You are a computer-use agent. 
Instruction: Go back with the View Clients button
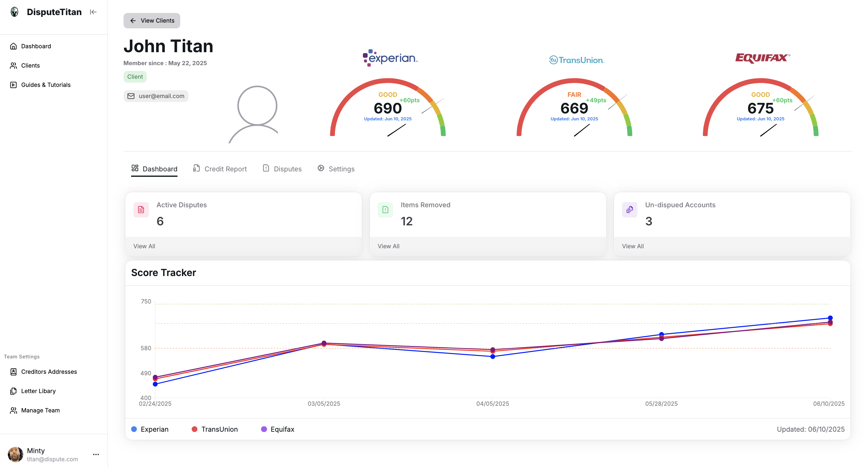152,21
